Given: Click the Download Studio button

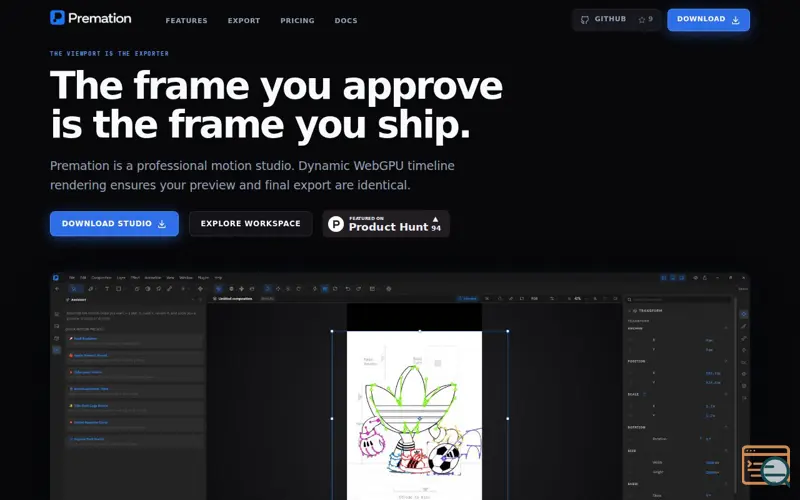Looking at the screenshot, I should 114,223.
